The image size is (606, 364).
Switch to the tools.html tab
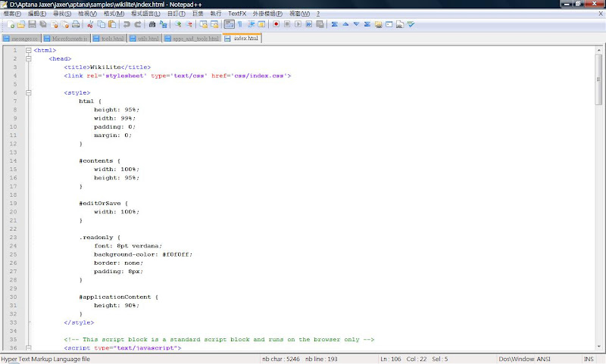(110, 38)
